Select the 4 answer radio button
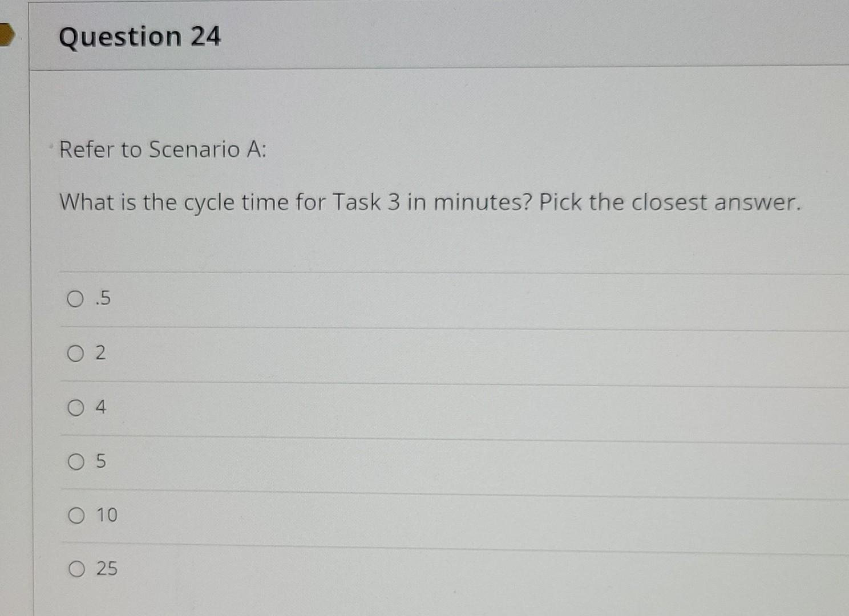Viewport: 849px width, 616px height. (x=75, y=407)
